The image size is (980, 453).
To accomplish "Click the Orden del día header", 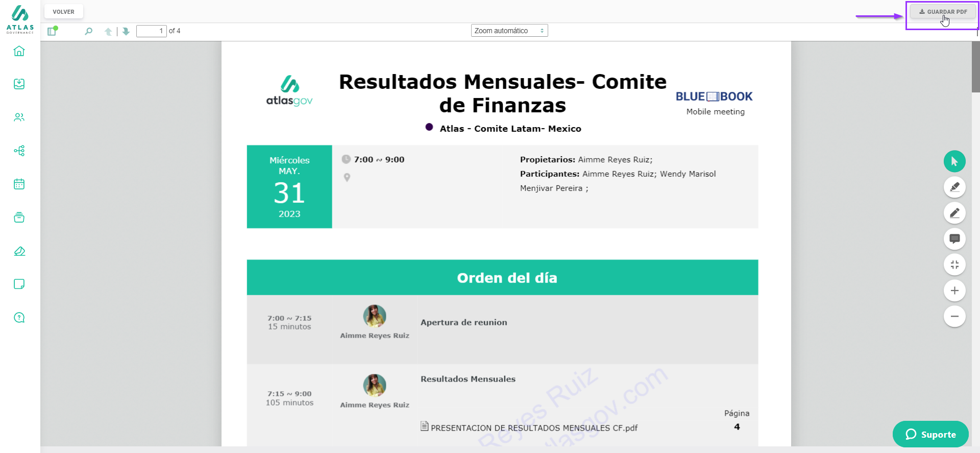I will coord(503,277).
